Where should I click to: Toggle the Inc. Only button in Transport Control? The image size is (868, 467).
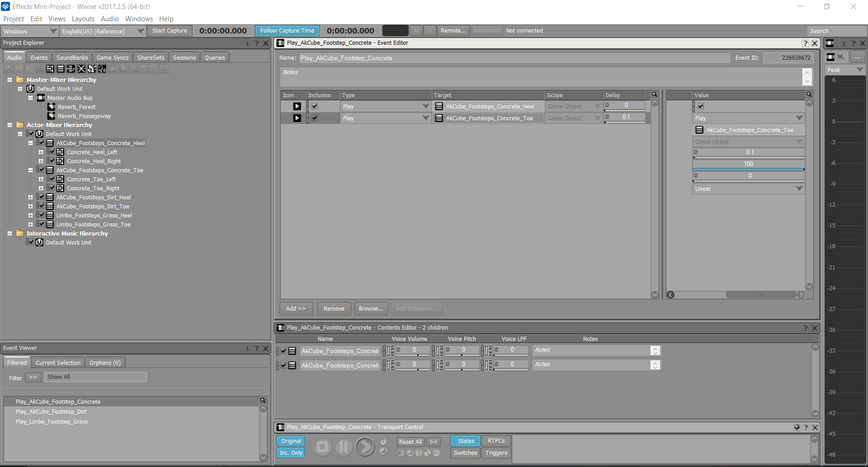(x=291, y=453)
